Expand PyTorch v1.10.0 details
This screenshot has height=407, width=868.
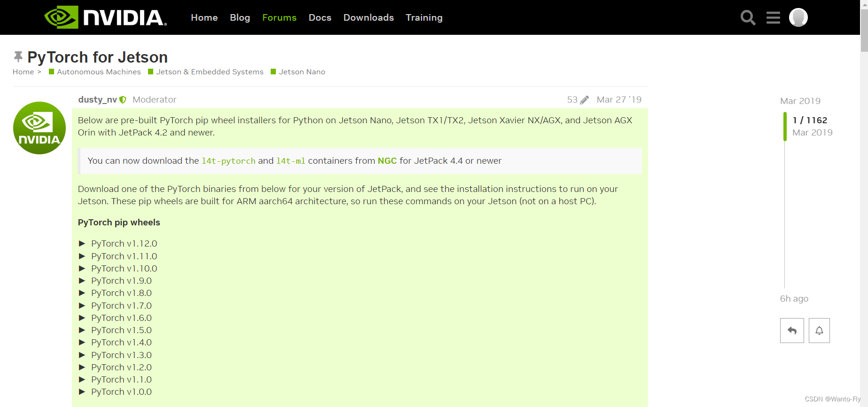pos(118,268)
